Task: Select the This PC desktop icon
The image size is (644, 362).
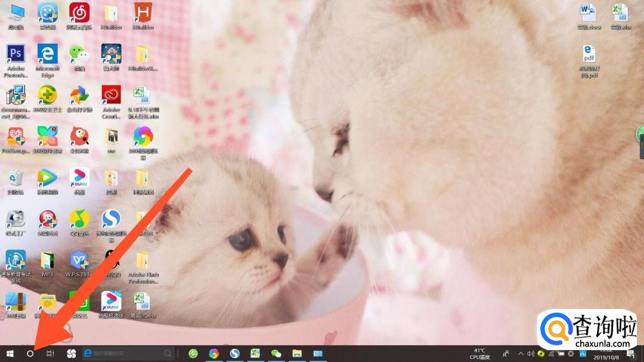Action: (x=16, y=17)
